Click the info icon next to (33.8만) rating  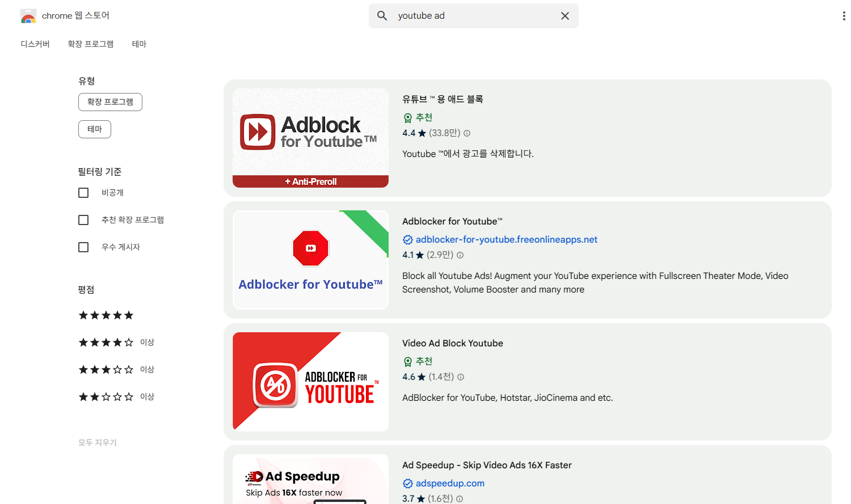coord(467,133)
